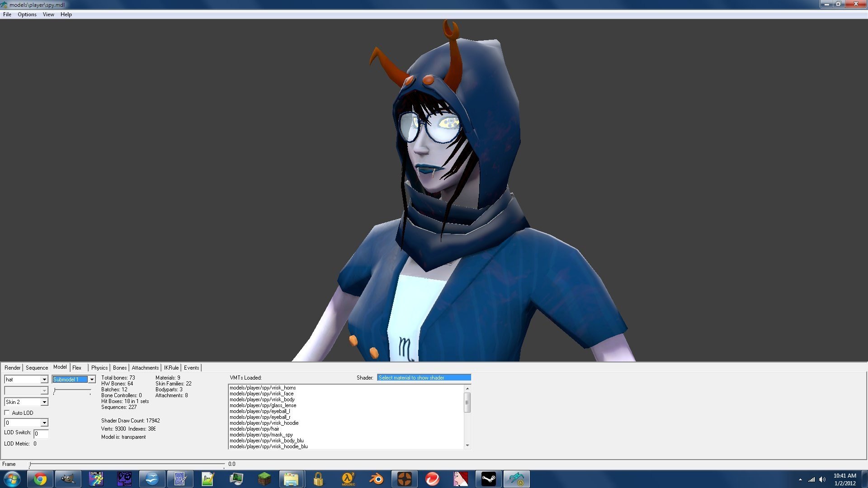This screenshot has height=488, width=868.
Task: Launch Blender from the taskbar
Action: point(376,479)
